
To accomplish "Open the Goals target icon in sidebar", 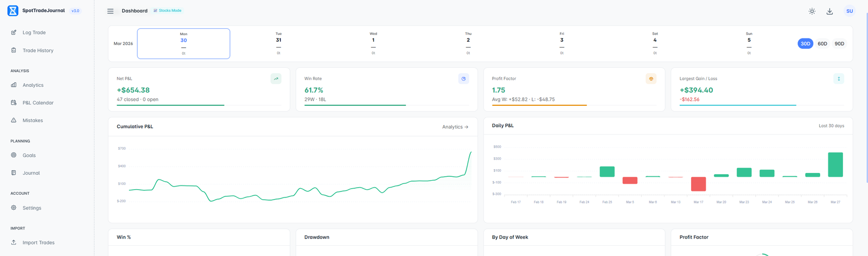I will pyautogui.click(x=14, y=155).
